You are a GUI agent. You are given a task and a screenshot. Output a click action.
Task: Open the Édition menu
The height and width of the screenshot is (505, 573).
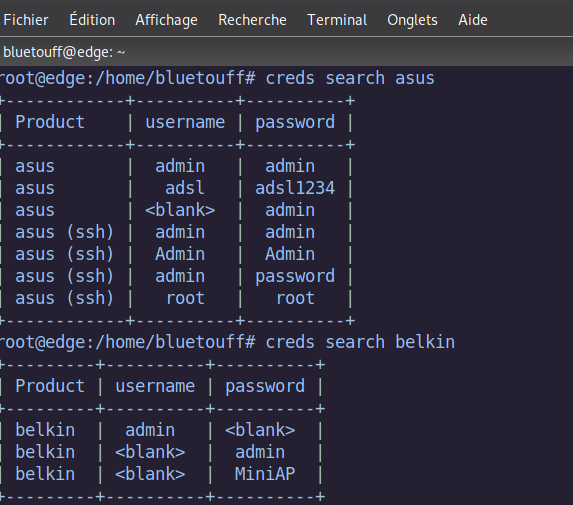pos(92,20)
